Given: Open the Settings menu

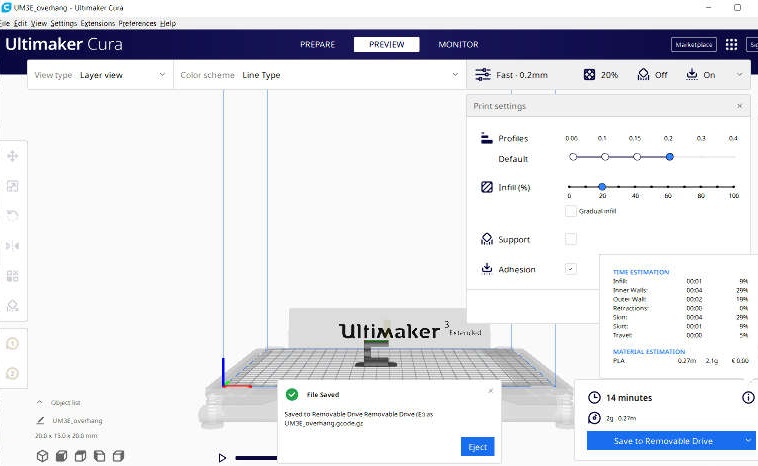Looking at the screenshot, I should (63, 23).
